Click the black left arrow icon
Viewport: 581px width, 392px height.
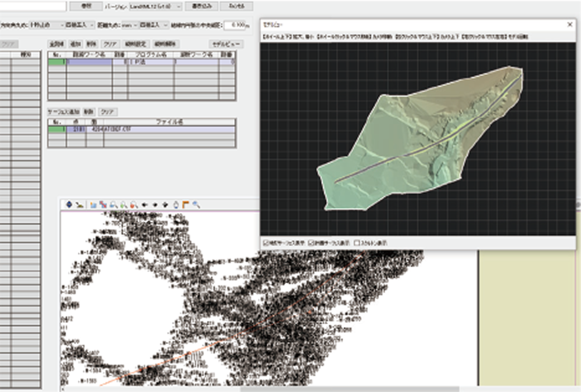pyautogui.click(x=145, y=204)
